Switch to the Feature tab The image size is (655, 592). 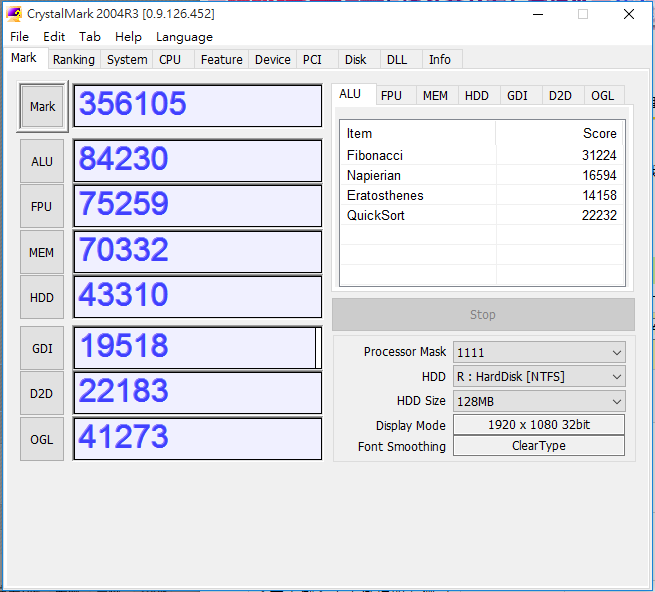[x=221, y=59]
